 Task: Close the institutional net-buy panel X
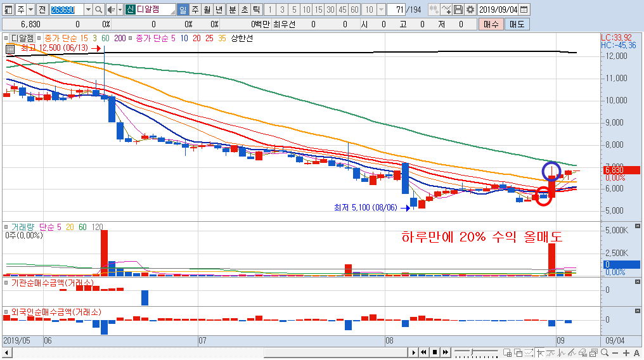pyautogui.click(x=638, y=282)
